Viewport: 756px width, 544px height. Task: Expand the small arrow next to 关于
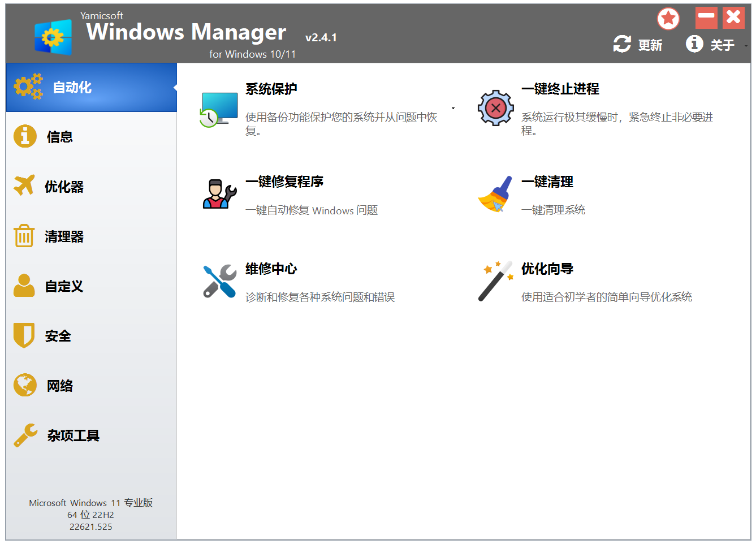746,46
